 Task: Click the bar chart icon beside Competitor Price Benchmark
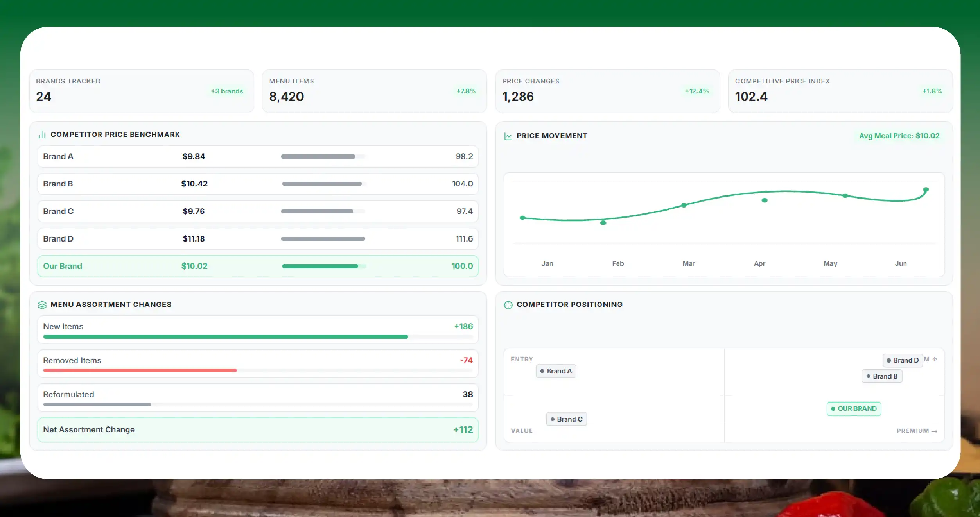point(42,135)
